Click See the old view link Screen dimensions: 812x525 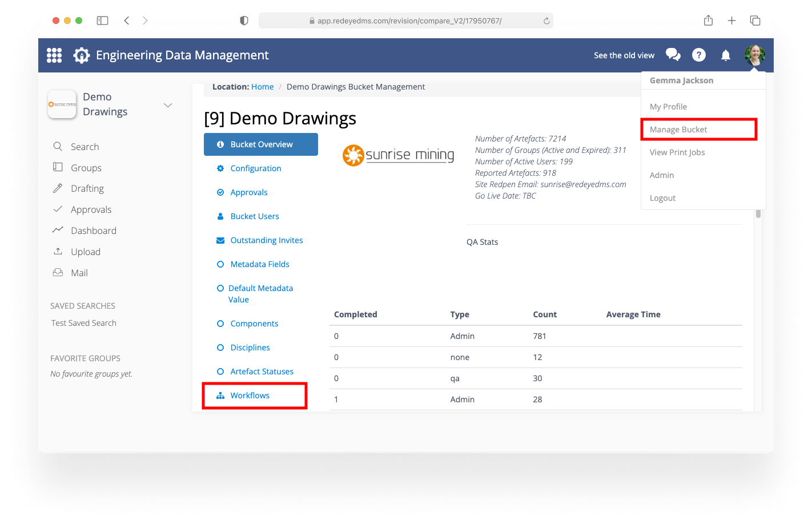pyautogui.click(x=624, y=55)
